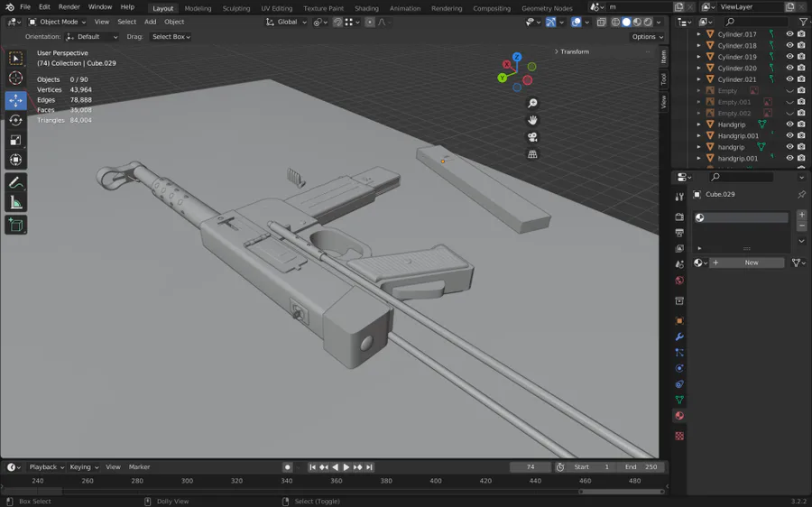Toggle auto keying record button
812x507 pixels.
288,466
